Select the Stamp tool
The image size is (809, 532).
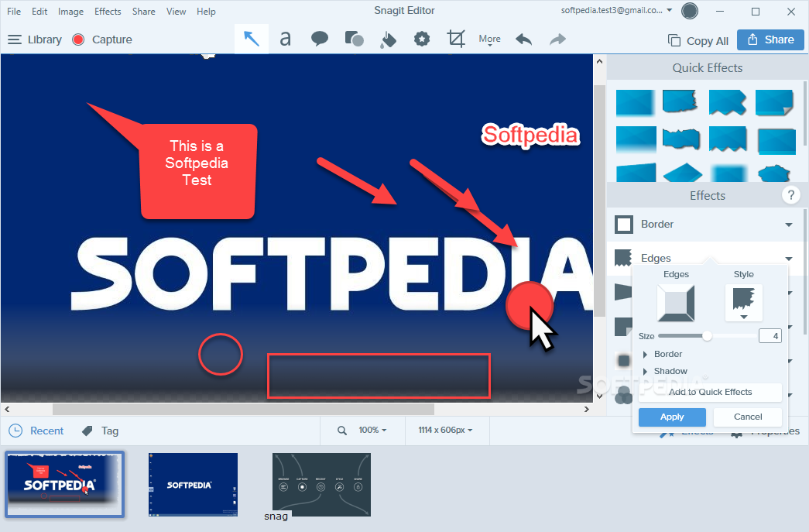[x=421, y=39]
